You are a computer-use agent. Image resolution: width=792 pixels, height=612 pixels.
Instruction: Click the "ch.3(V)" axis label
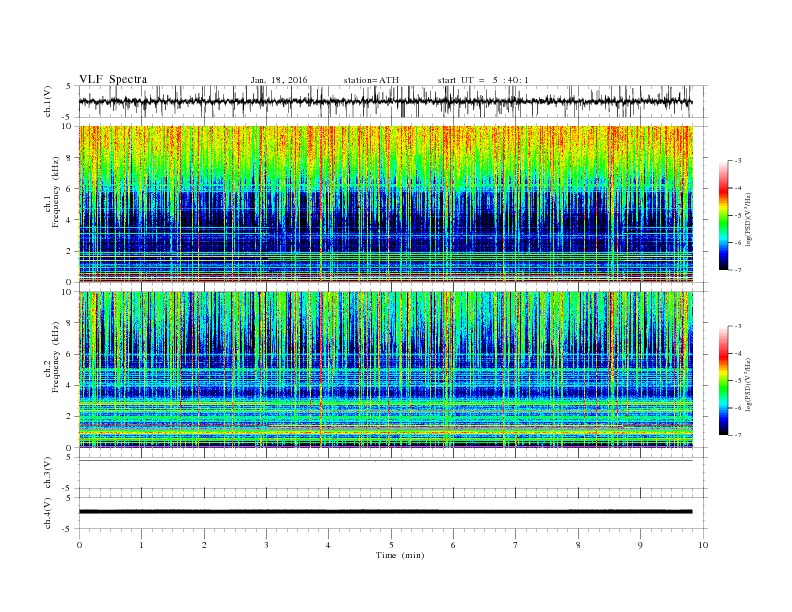coord(48,473)
